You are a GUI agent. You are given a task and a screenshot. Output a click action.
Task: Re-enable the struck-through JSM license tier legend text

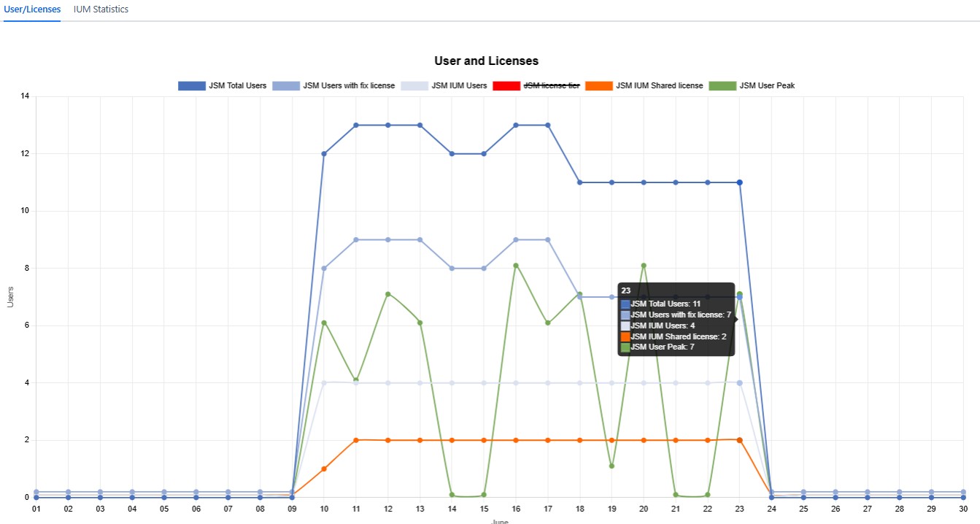coord(552,86)
